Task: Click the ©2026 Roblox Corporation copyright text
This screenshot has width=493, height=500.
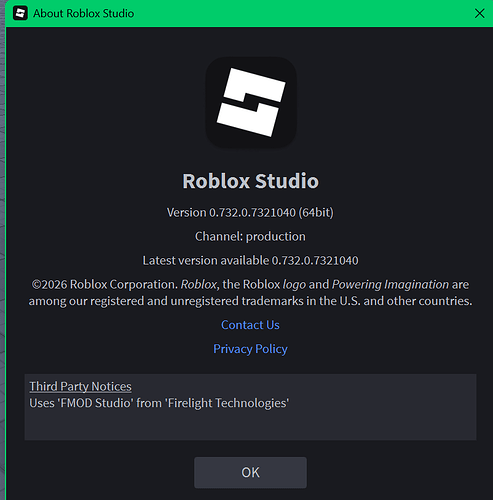Action: tap(104, 284)
